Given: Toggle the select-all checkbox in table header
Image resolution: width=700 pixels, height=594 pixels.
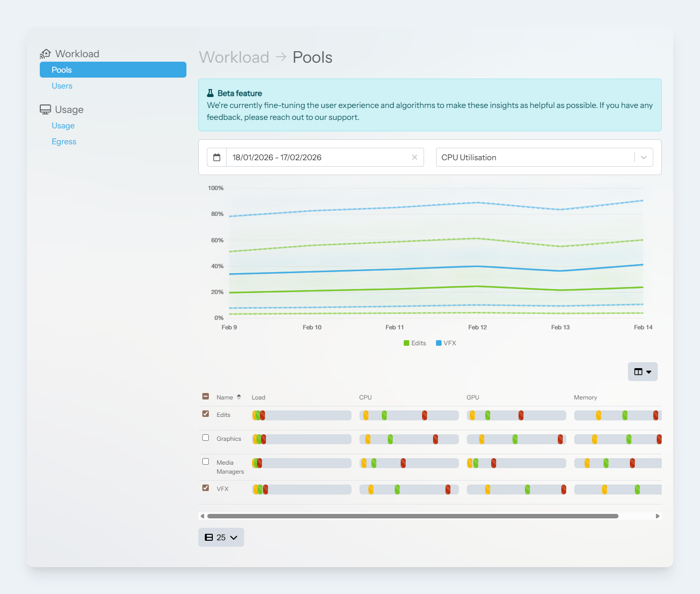Looking at the screenshot, I should [x=205, y=396].
